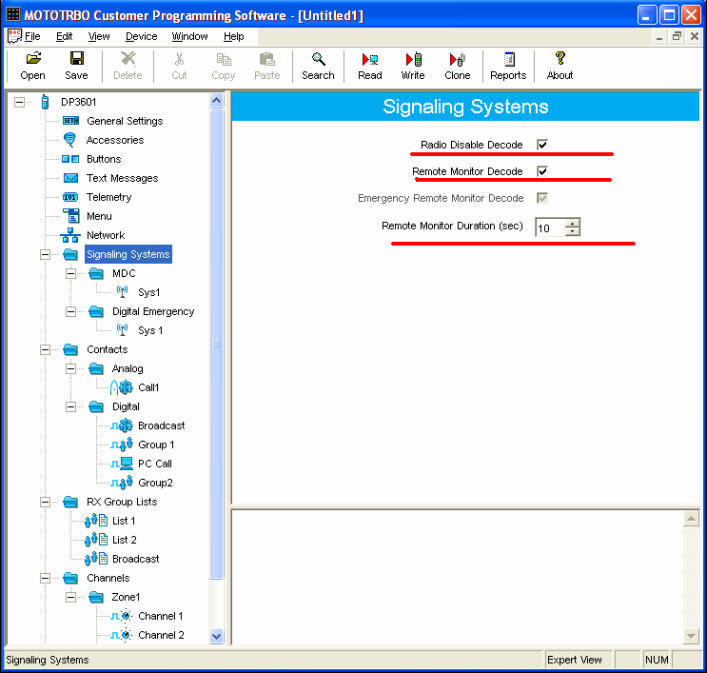The height and width of the screenshot is (673, 707).
Task: Click the Channel 1 icon
Action: 121,616
